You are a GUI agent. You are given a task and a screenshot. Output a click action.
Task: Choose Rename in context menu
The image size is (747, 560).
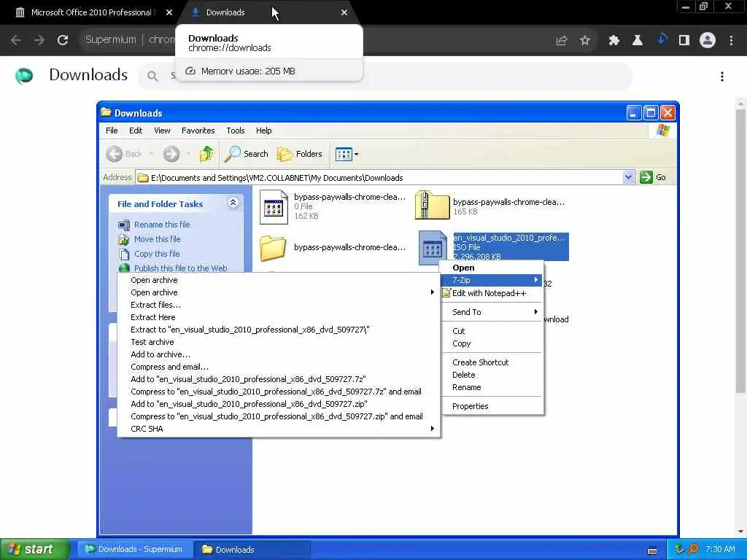(x=492, y=387)
